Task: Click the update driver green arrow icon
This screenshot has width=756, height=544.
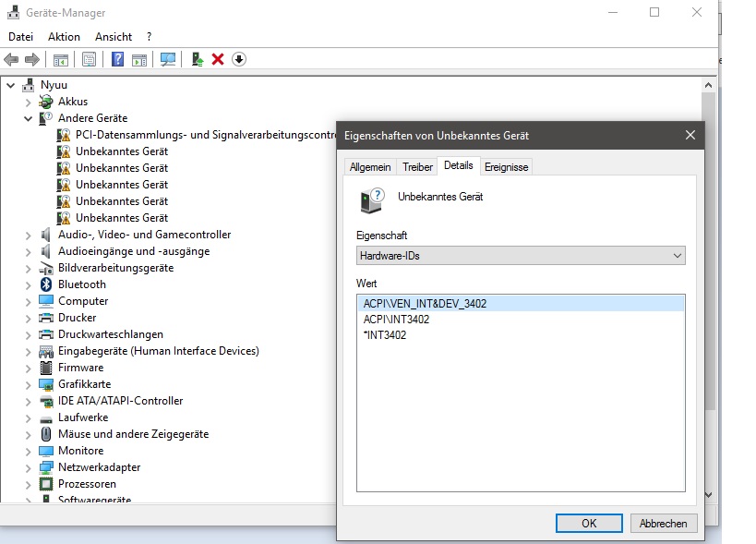Action: pyautogui.click(x=198, y=59)
